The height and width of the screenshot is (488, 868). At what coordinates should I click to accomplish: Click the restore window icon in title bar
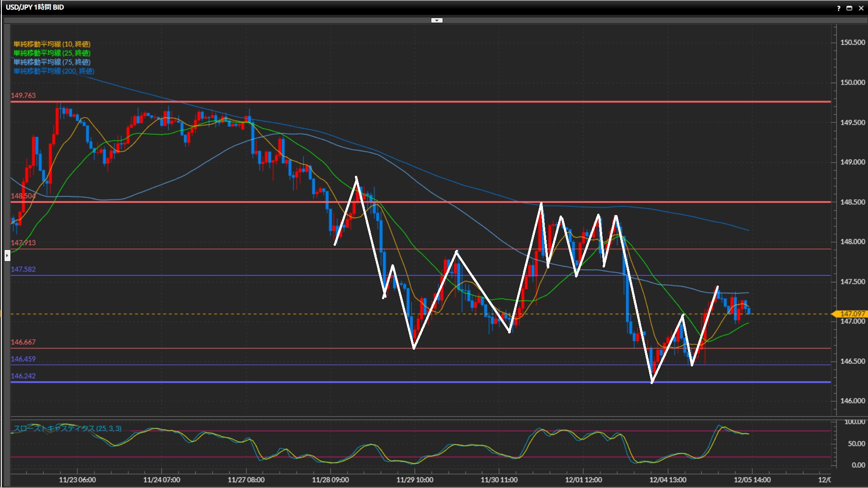click(849, 8)
